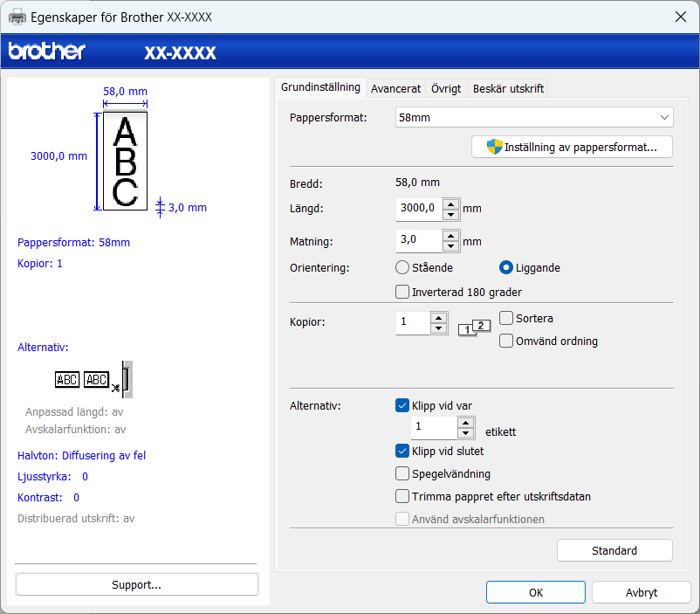Viewport: 700px width, 614px height.
Task: Decrease Matning value with down arrow
Action: [x=450, y=245]
